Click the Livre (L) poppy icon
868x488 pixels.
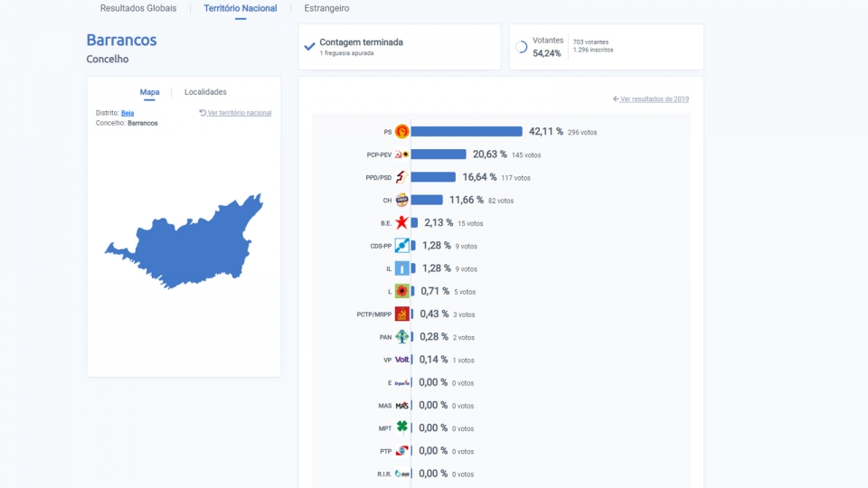[401, 291]
